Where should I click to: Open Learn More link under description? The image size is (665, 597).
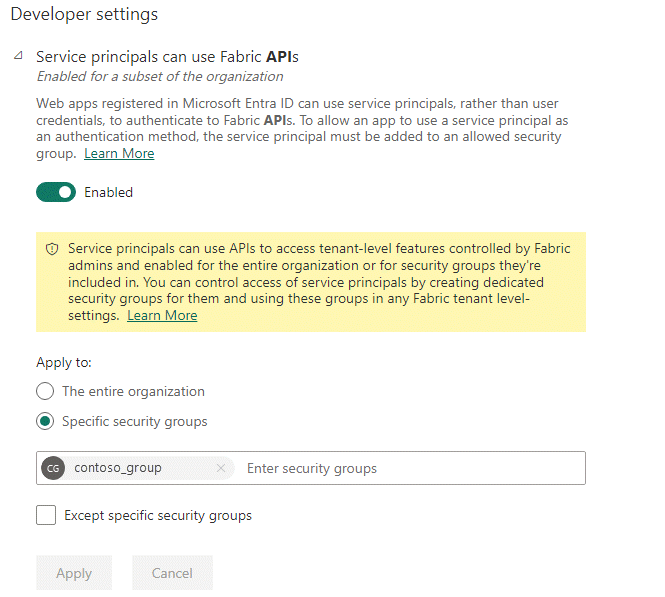(x=119, y=154)
